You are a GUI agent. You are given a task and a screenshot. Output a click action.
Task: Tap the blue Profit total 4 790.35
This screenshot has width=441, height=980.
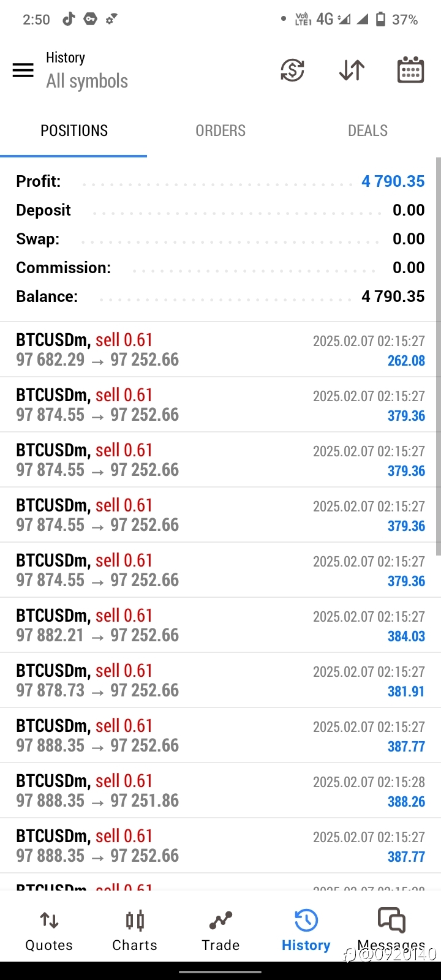click(x=393, y=181)
